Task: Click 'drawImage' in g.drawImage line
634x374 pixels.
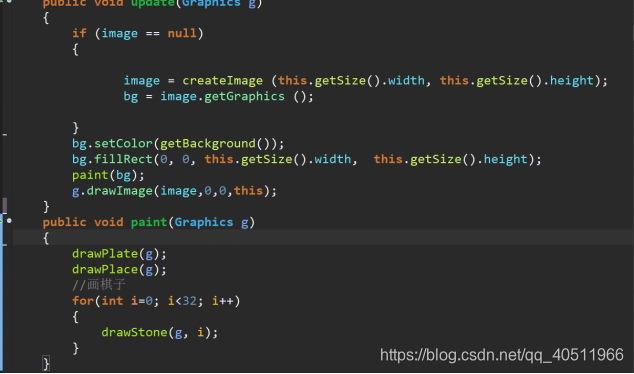Action: pos(120,191)
